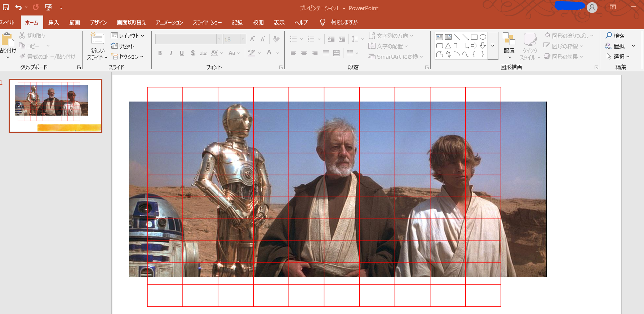Select slide 1 thumbnail in panel
This screenshot has height=314, width=644.
click(55, 106)
